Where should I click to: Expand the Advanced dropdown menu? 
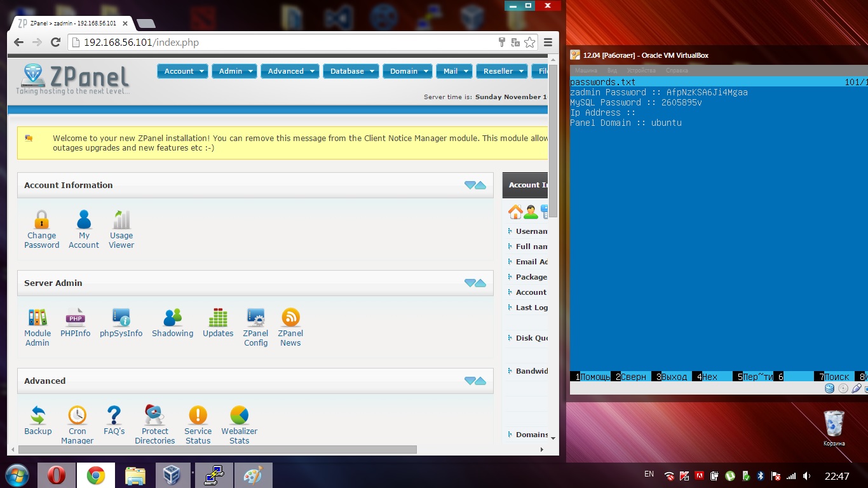290,71
